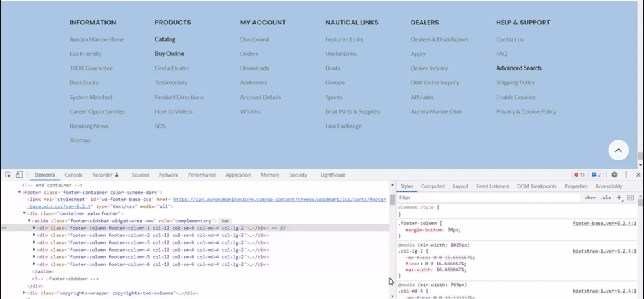Open the Accessibility pane tab
644x299 pixels.
click(609, 186)
